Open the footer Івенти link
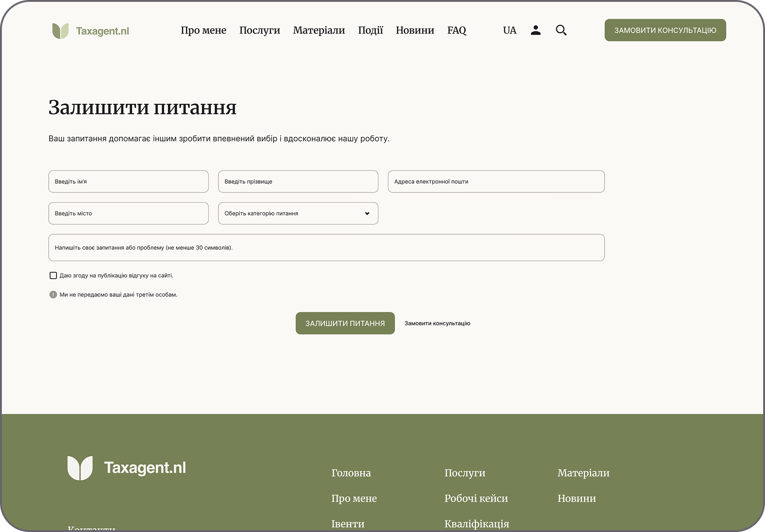Screen dimensions: 765x532 pos(348,524)
